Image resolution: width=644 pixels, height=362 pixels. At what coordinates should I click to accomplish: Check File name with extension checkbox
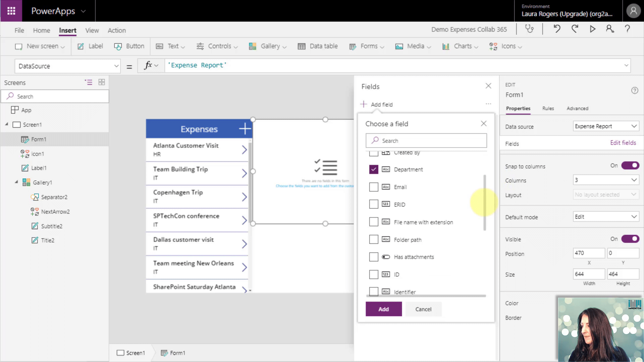(374, 222)
